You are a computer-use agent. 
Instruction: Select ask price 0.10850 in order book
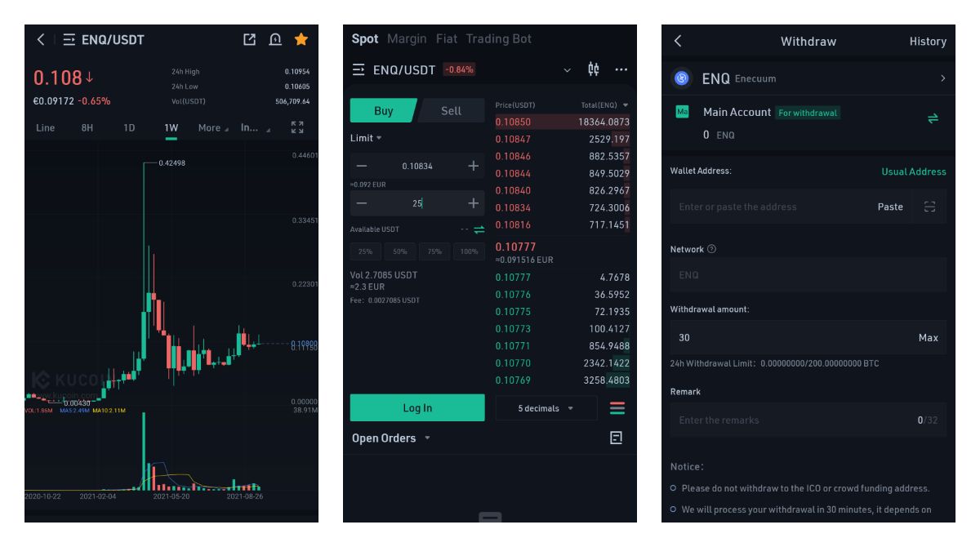pos(513,122)
